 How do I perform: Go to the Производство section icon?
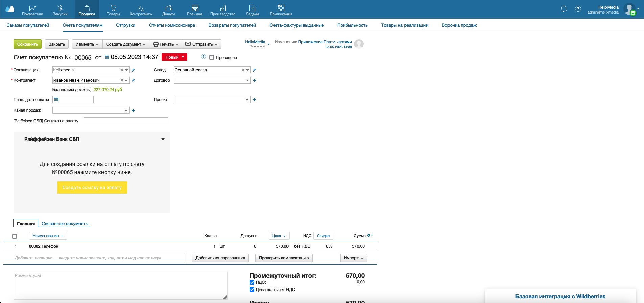(223, 8)
